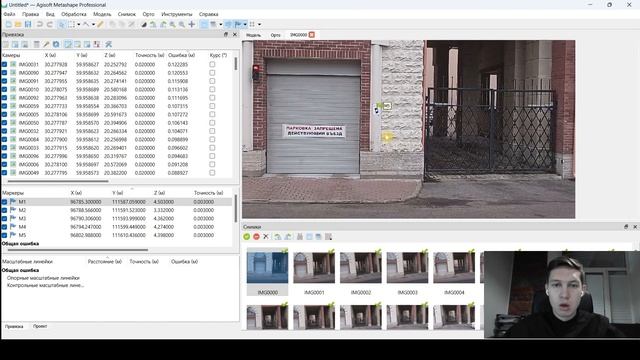Open drawing tool dropdown arrow
This screenshot has width=640, height=360.
(x=93, y=24)
